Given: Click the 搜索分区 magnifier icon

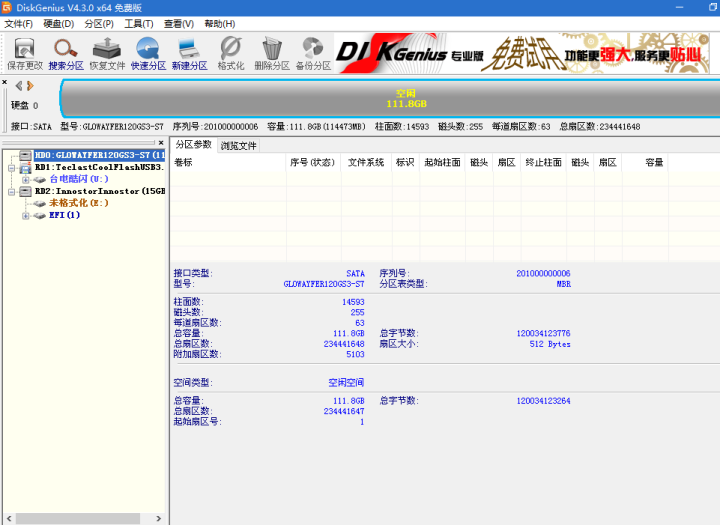Looking at the screenshot, I should tap(66, 52).
